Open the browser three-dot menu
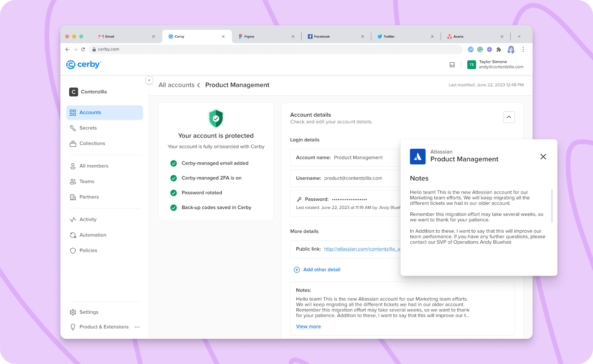Screen dimensions: 593x364 tap(523, 49)
